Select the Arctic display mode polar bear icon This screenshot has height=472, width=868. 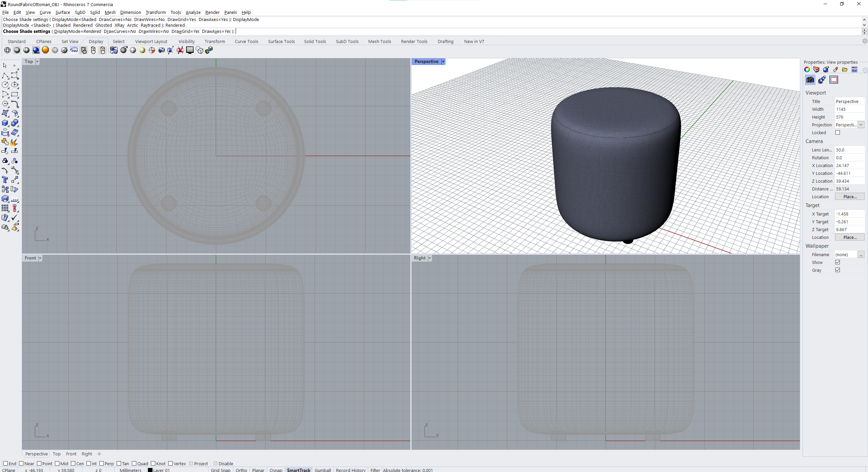pyautogui.click(x=74, y=50)
